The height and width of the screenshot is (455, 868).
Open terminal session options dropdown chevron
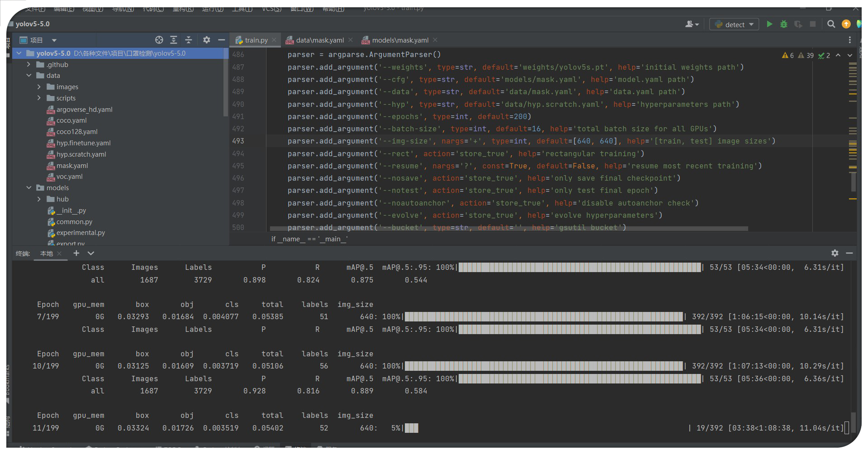91,254
